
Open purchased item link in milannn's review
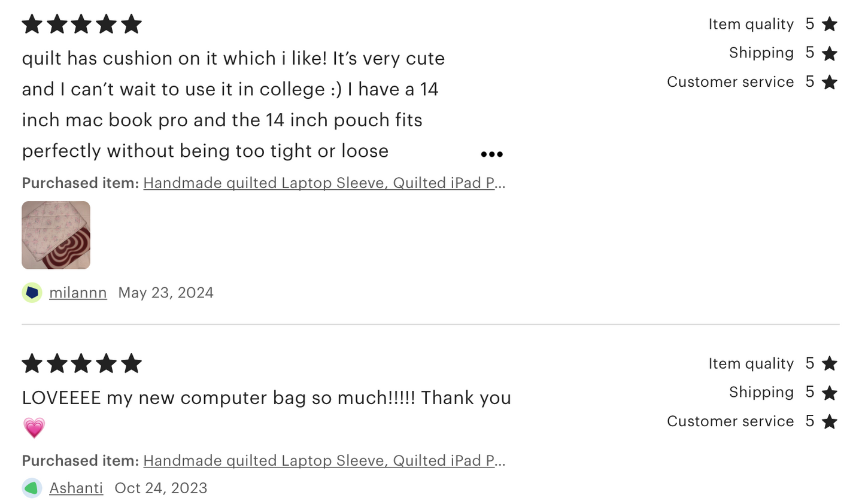pos(324,183)
